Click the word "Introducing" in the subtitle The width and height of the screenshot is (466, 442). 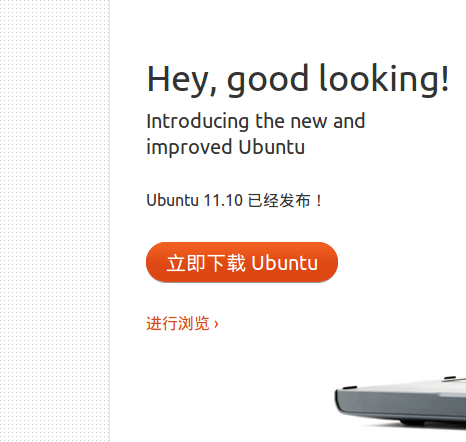point(198,122)
